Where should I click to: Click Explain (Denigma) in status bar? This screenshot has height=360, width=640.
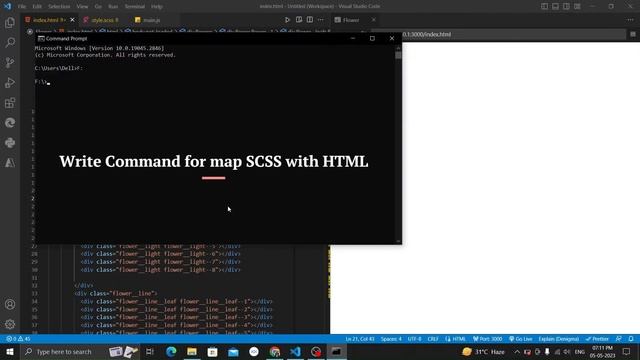[x=558, y=339]
